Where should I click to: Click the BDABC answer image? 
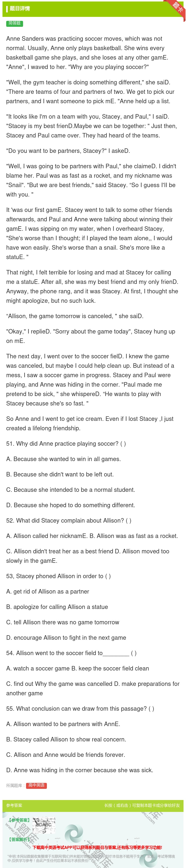click(x=44, y=825)
